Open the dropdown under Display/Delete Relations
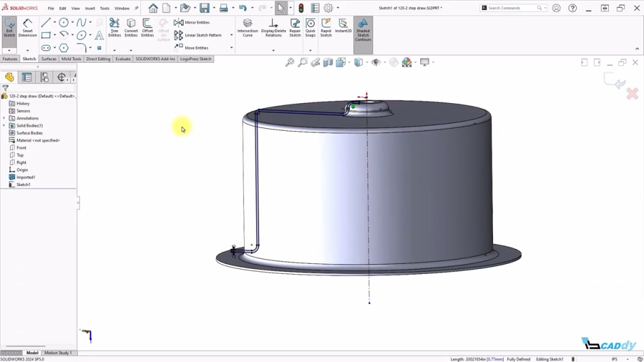 point(273,50)
